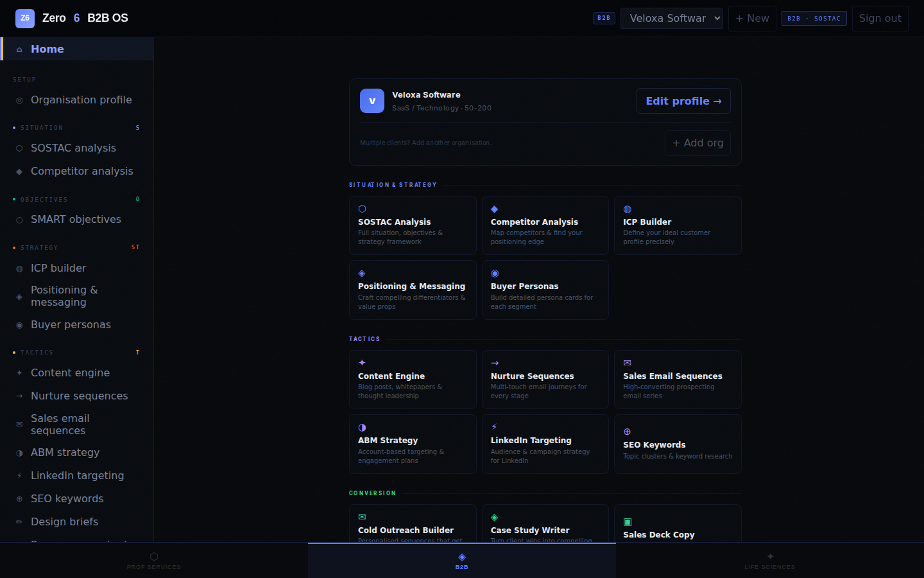
Task: Click the ICP Builder card icon
Action: pyautogui.click(x=627, y=209)
